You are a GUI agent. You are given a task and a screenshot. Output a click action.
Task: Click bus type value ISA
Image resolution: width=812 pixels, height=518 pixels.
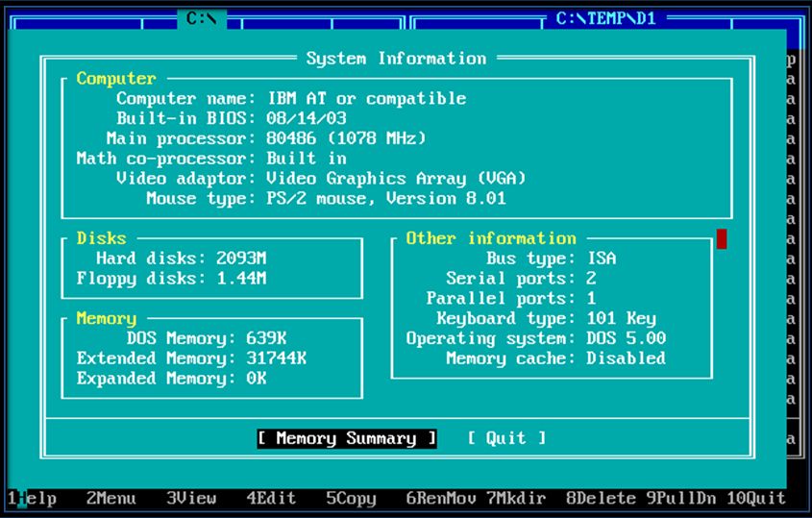coord(602,259)
